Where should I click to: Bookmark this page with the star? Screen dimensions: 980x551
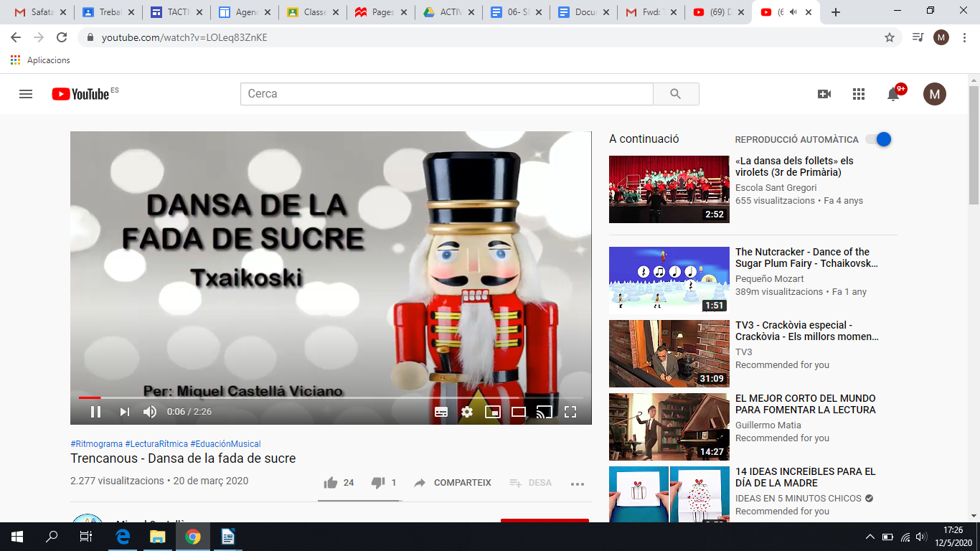890,37
